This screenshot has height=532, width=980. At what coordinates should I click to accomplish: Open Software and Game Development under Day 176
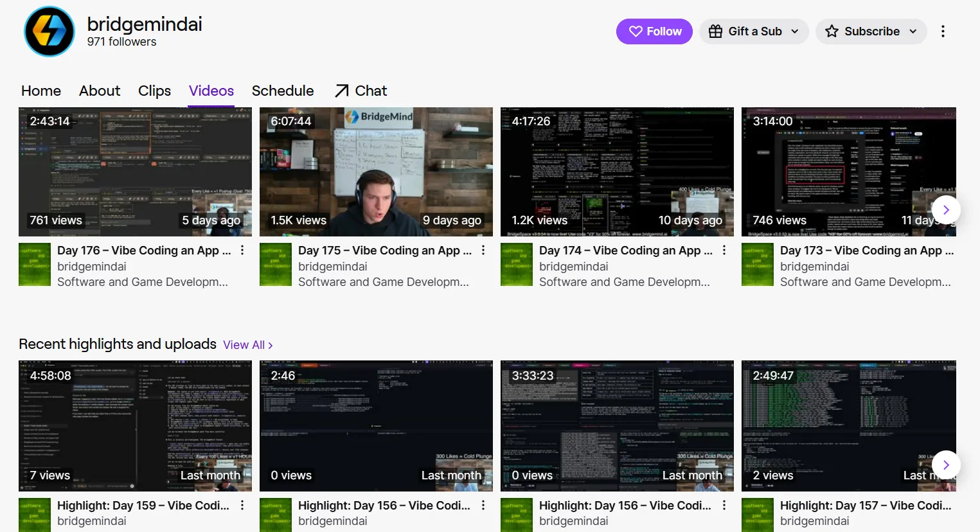pos(143,282)
